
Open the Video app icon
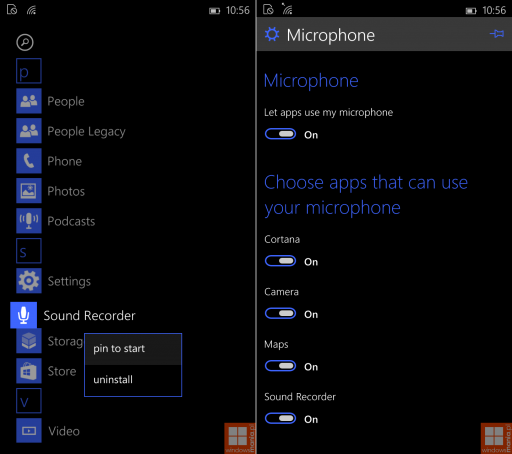point(29,431)
